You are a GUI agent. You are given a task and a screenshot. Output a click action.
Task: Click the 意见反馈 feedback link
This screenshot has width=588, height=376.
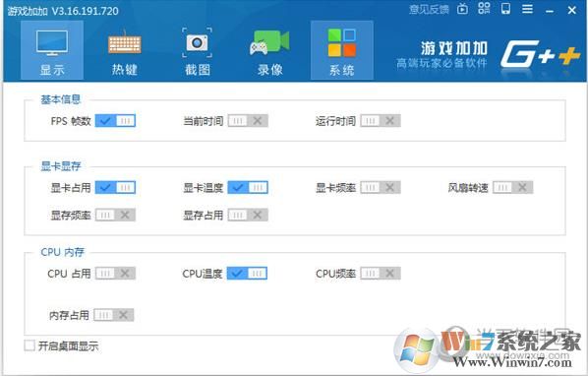(429, 10)
